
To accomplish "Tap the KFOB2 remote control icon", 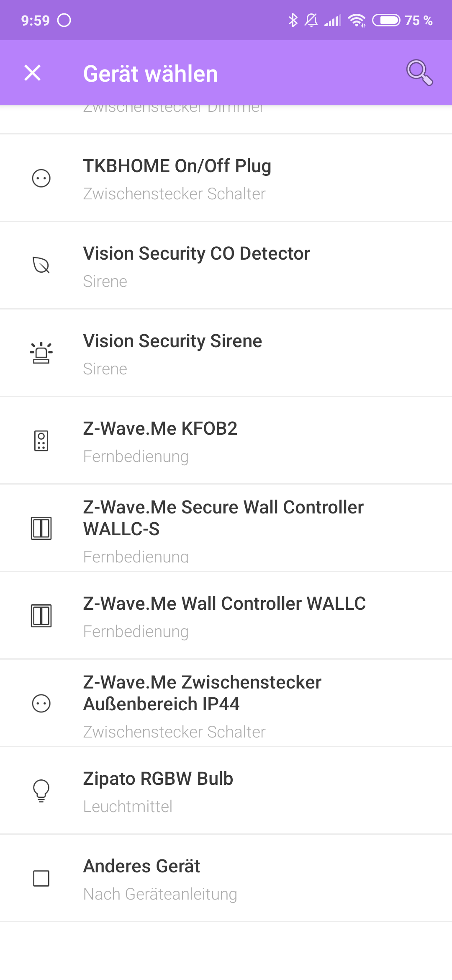I will click(41, 441).
